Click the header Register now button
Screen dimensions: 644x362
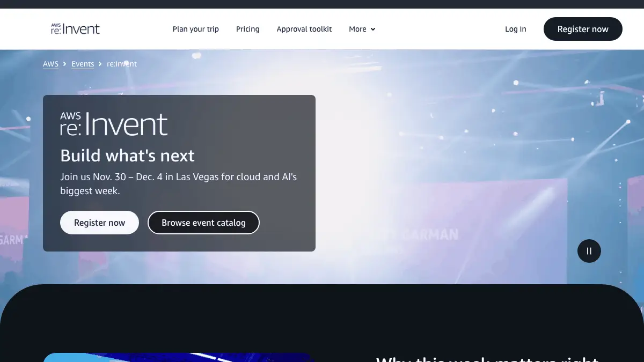(x=583, y=29)
